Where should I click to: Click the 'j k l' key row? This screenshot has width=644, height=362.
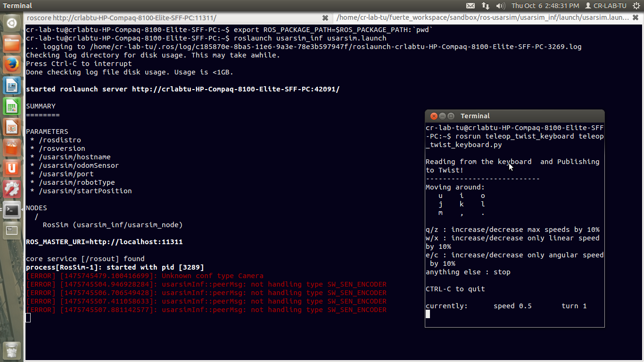pyautogui.click(x=462, y=204)
